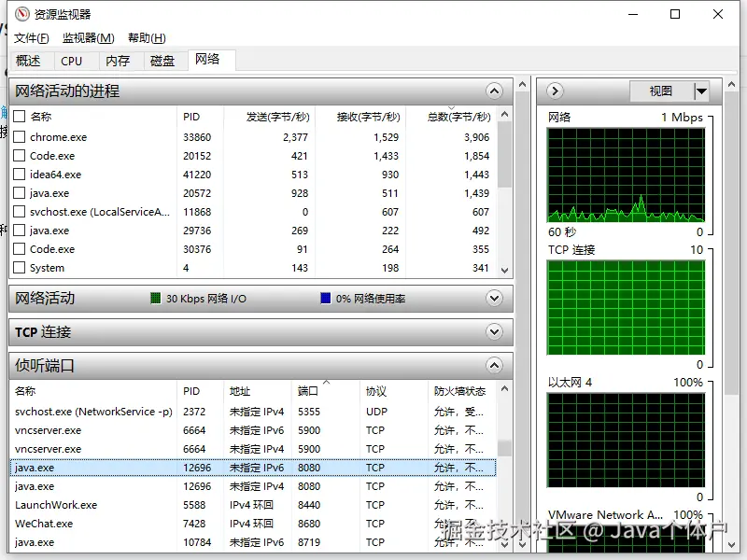
Task: Click the 网络 1 Mbps graph
Action: coord(626,175)
